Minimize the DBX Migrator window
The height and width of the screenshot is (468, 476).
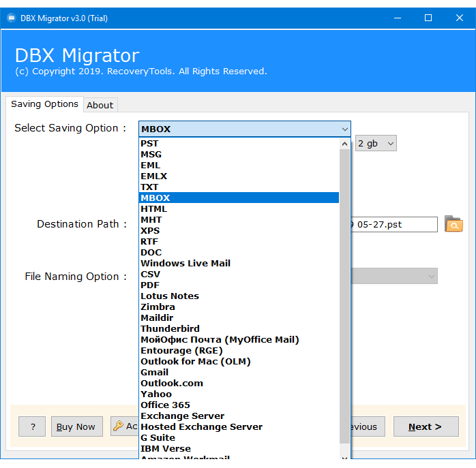398,18
